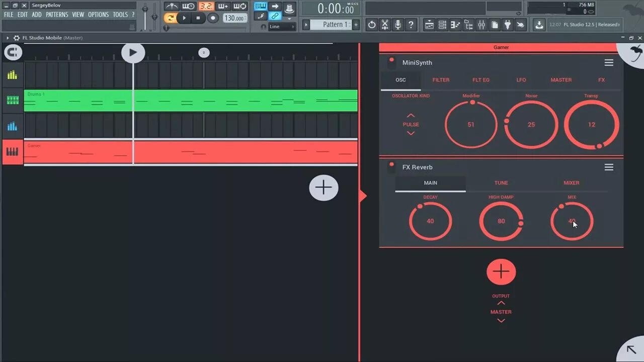Open the MiniSynth hamburger menu
Image resolution: width=644 pixels, height=362 pixels.
click(609, 63)
